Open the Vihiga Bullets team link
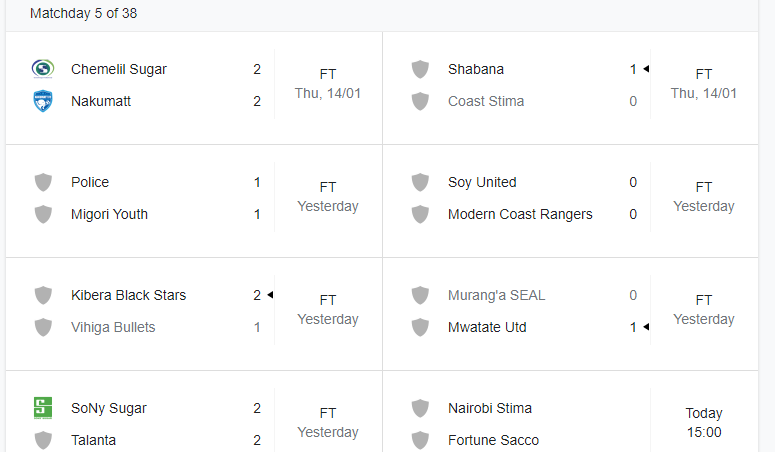The height and width of the screenshot is (452, 775). pyautogui.click(x=113, y=327)
